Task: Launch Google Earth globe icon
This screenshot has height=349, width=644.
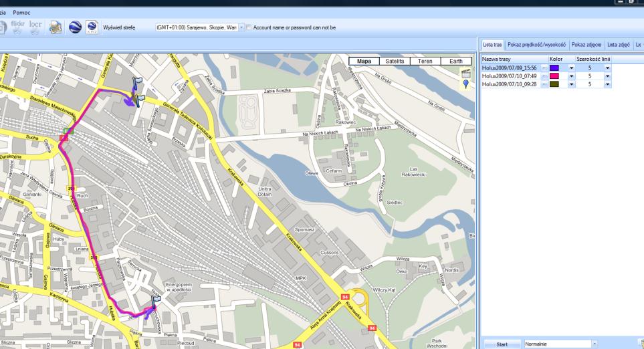Action: [x=75, y=27]
